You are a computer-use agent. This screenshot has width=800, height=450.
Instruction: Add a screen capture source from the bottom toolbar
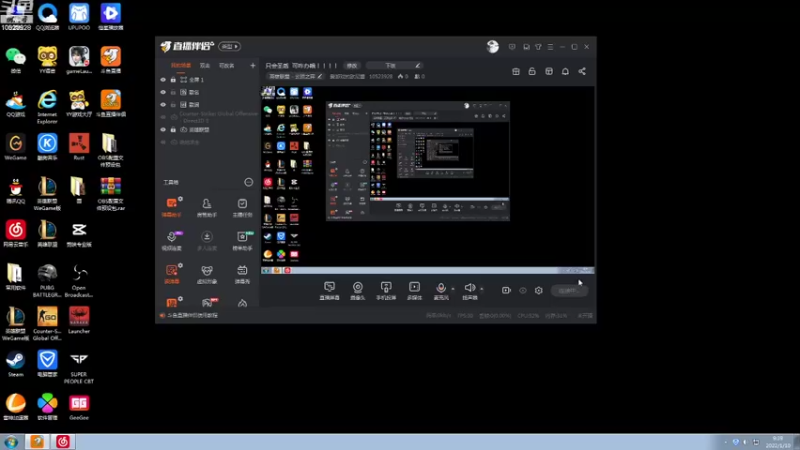point(329,290)
